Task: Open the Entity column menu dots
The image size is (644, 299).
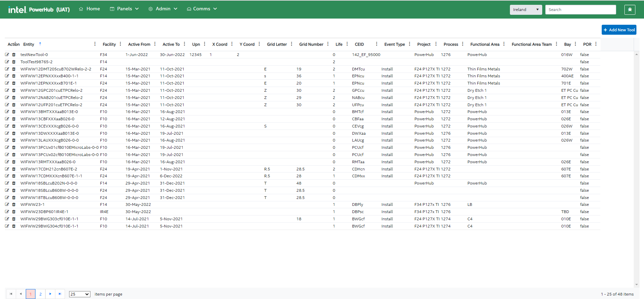Action: pos(95,44)
